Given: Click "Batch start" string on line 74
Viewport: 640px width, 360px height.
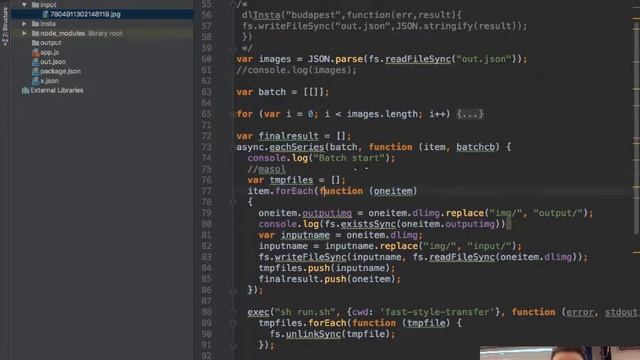Looking at the screenshot, I should tap(349, 158).
